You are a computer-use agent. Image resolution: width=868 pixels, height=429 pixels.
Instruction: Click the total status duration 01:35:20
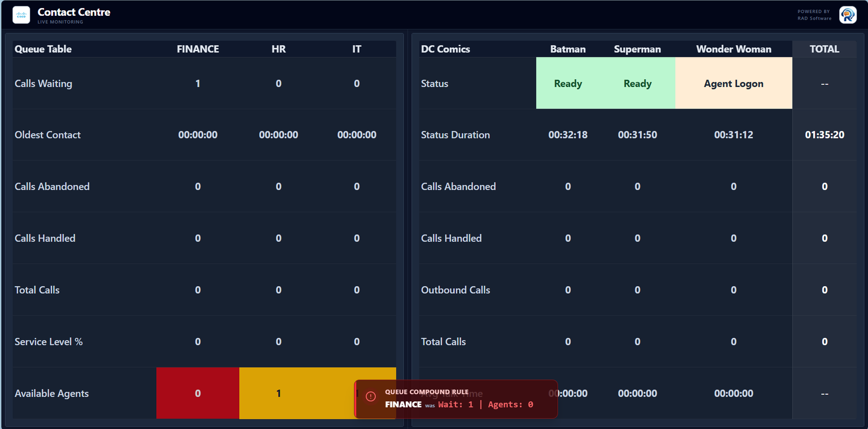point(825,135)
